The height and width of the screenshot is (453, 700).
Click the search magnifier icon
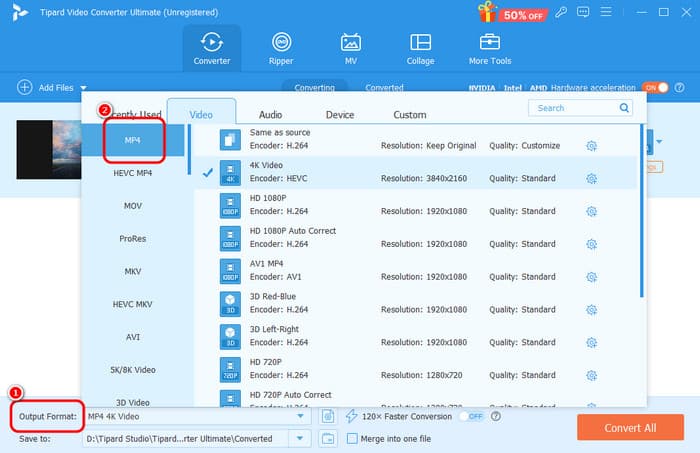point(624,108)
